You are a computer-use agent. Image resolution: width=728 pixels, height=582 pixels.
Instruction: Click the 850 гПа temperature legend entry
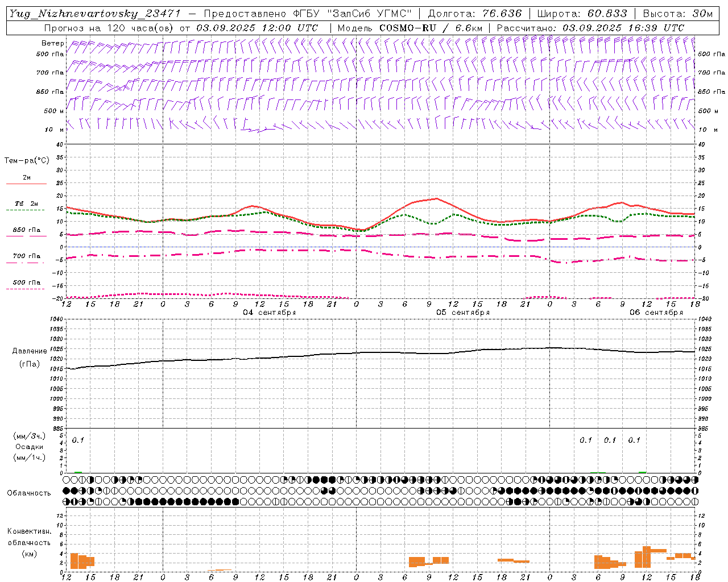coord(27,230)
